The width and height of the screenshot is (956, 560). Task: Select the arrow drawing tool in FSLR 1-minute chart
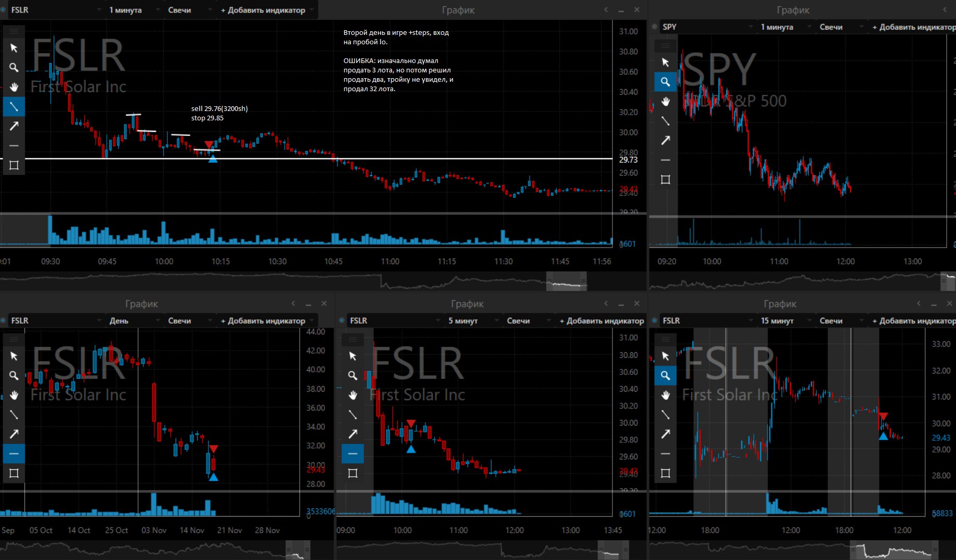click(x=14, y=126)
